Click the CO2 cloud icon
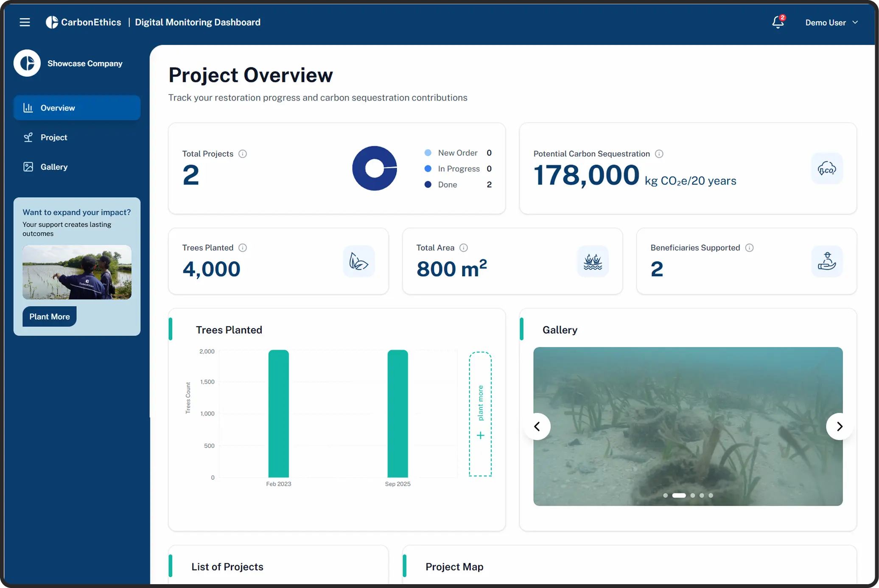The width and height of the screenshot is (879, 588). pyautogui.click(x=827, y=168)
